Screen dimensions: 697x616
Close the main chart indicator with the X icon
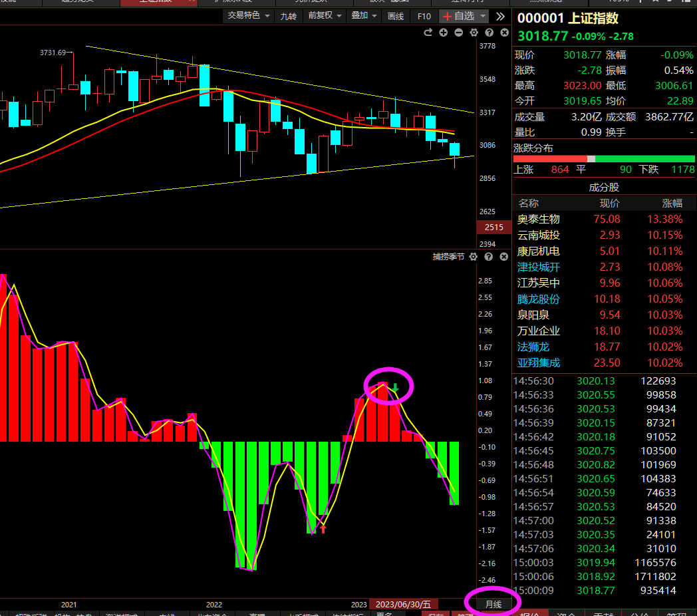click(x=505, y=33)
